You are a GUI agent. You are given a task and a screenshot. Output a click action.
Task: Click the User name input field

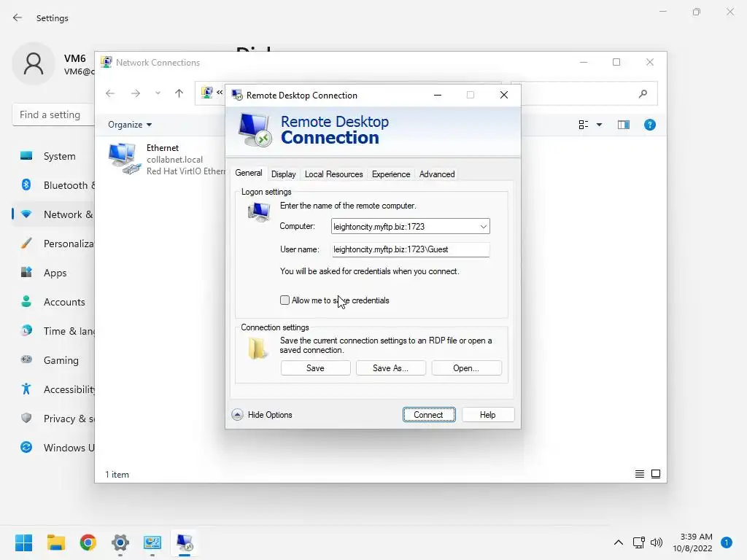(x=410, y=249)
